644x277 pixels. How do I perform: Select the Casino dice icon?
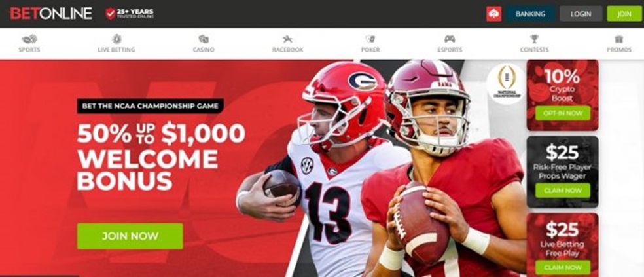coord(204,39)
